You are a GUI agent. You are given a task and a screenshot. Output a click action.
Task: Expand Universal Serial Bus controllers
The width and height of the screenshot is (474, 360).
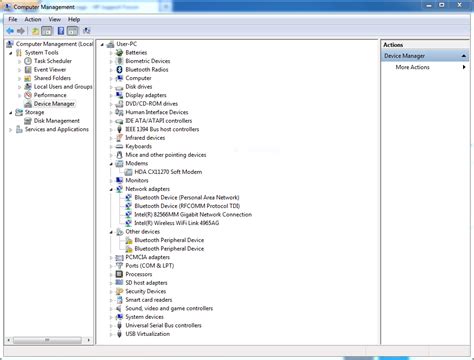[x=111, y=325]
